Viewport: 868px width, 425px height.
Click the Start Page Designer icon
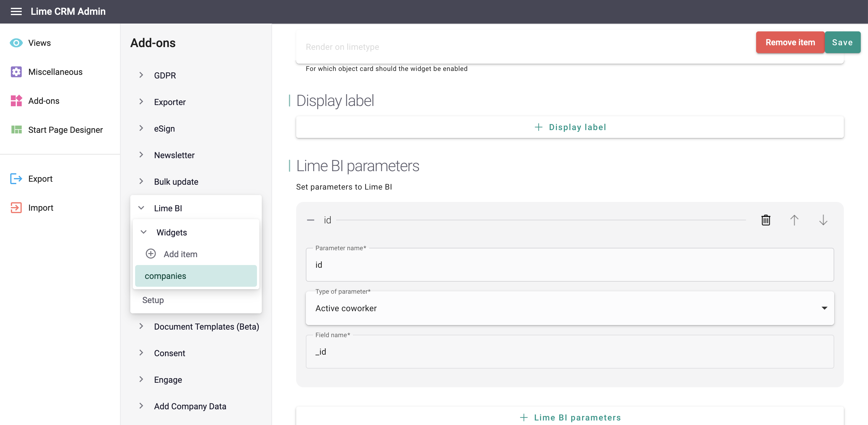tap(16, 129)
